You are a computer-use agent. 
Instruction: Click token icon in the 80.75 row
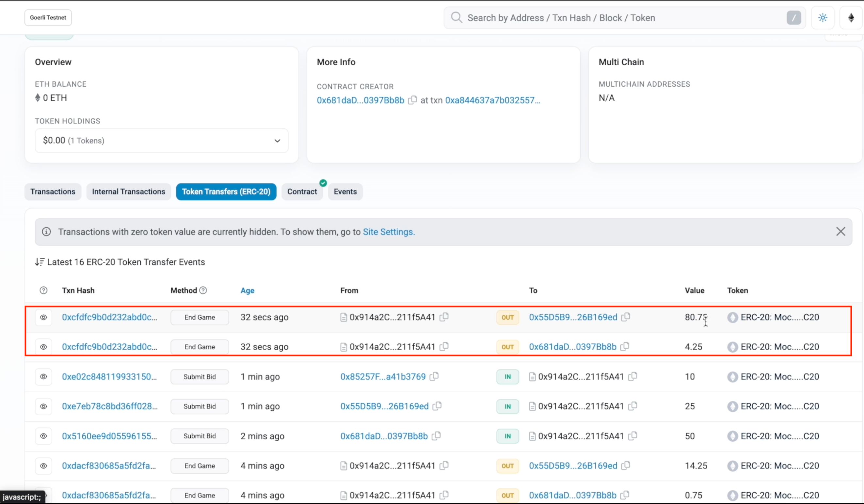[732, 317]
